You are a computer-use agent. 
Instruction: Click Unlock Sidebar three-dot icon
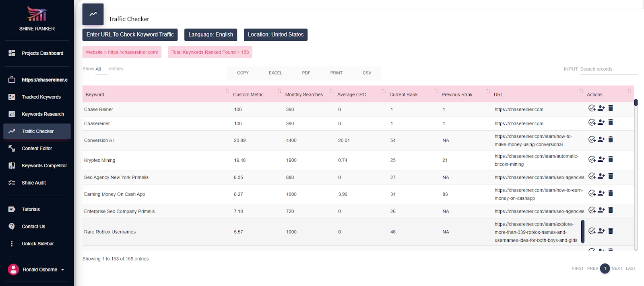click(12, 244)
